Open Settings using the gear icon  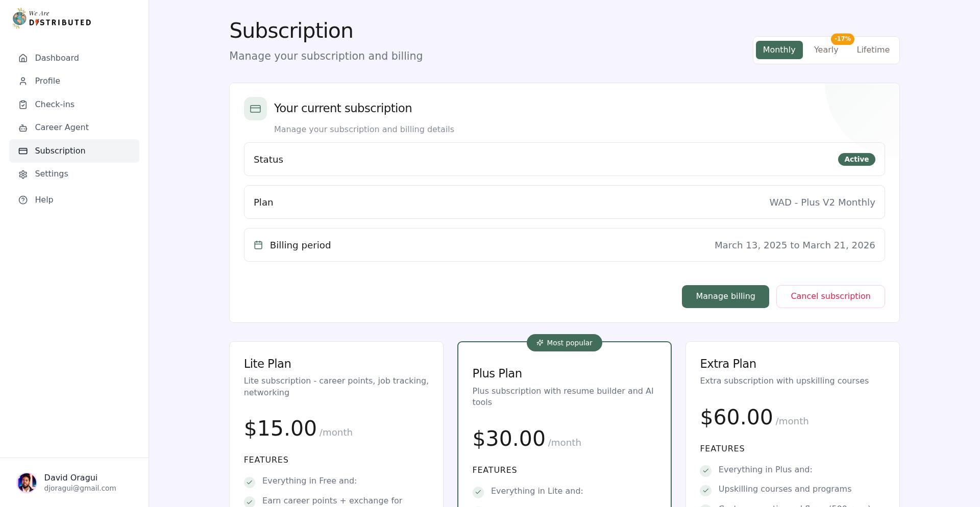(x=23, y=174)
